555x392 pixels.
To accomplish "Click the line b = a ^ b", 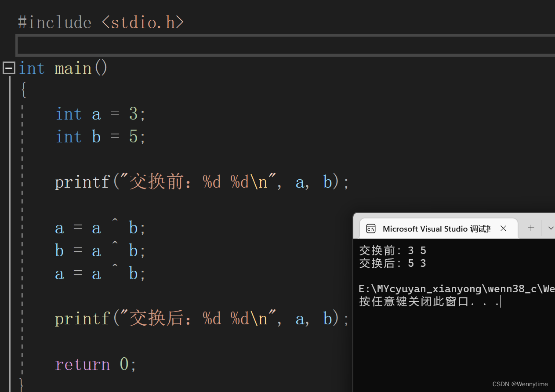I will (x=101, y=250).
